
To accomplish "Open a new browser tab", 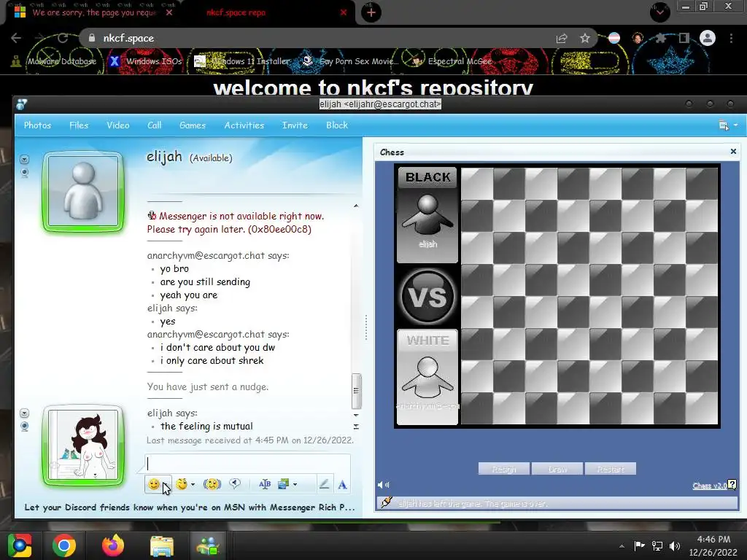I will (x=371, y=12).
